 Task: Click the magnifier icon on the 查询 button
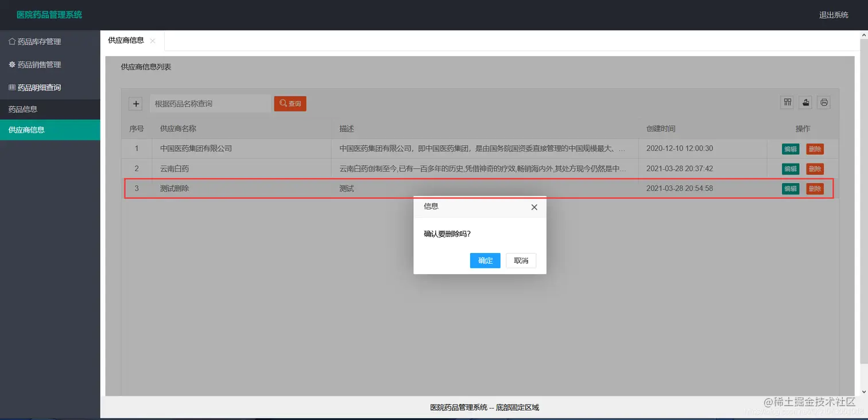pos(282,103)
